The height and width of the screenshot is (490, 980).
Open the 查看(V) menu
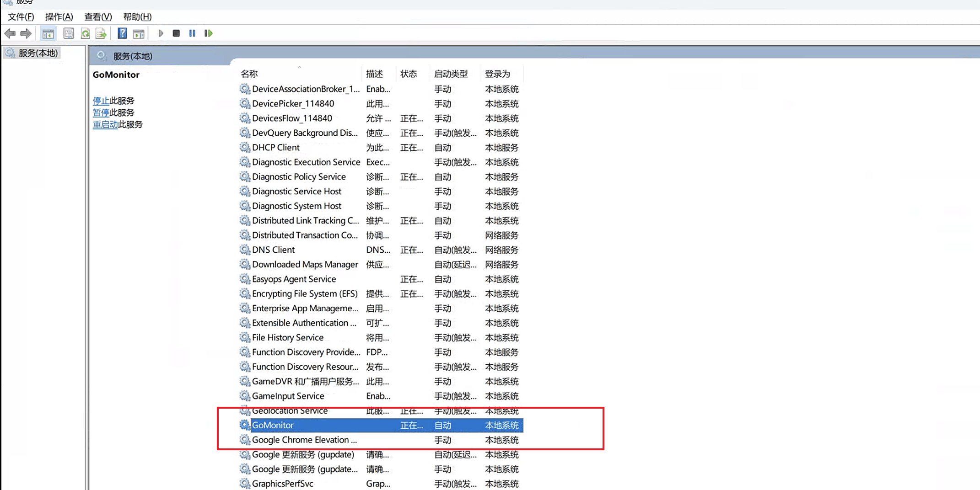98,17
